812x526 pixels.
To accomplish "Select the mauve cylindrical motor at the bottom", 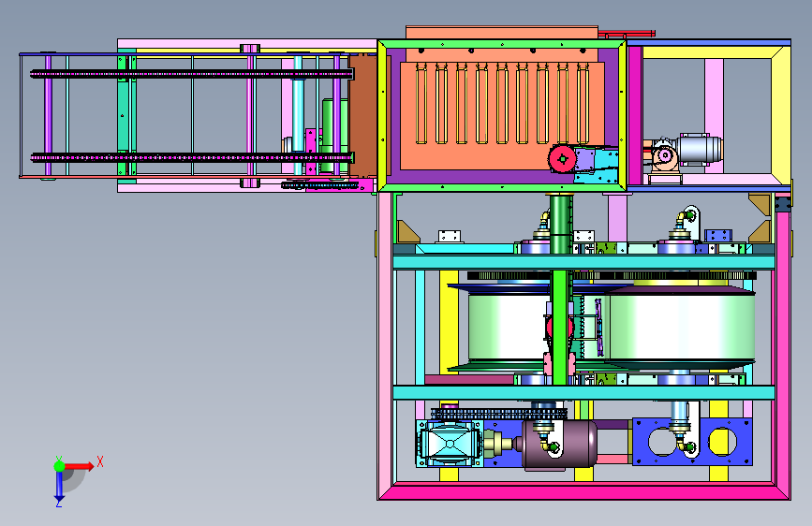I will click(559, 445).
